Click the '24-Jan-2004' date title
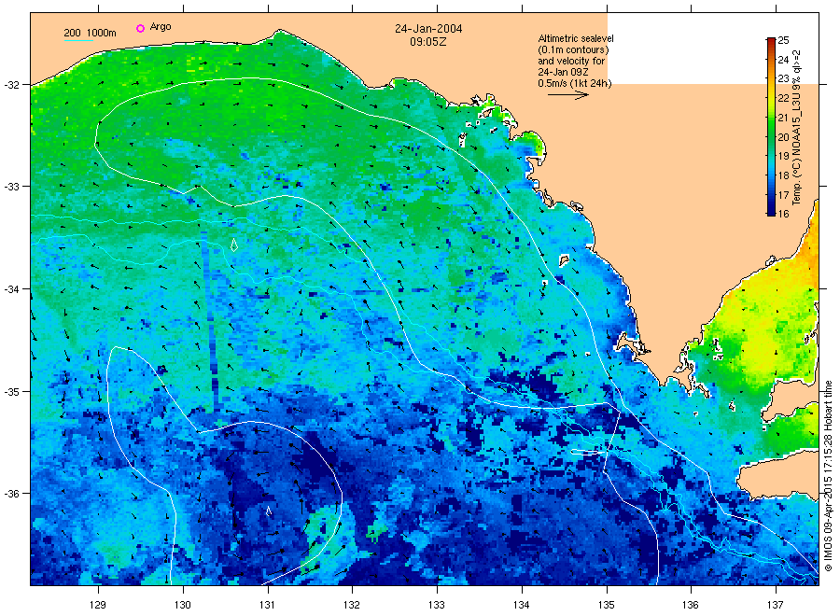Viewport: 840px width, 616px height. (x=428, y=28)
